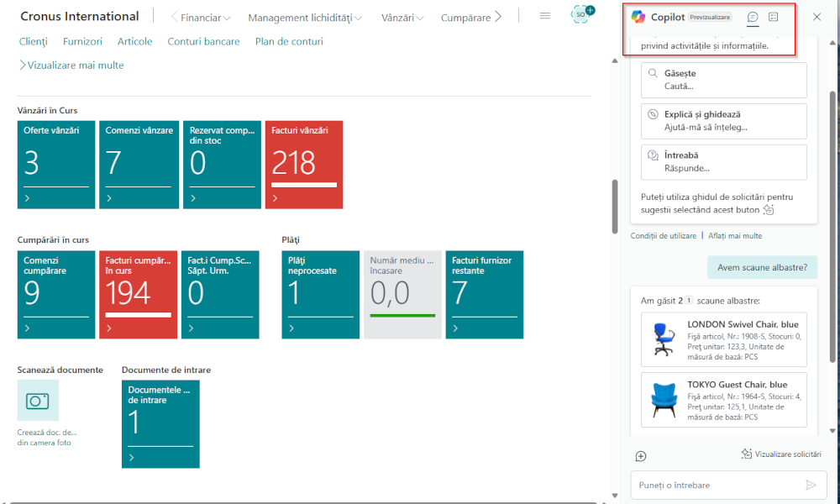Image resolution: width=840 pixels, height=504 pixels.
Task: Open the Număr mediu ... încasare tile
Action: 403,295
